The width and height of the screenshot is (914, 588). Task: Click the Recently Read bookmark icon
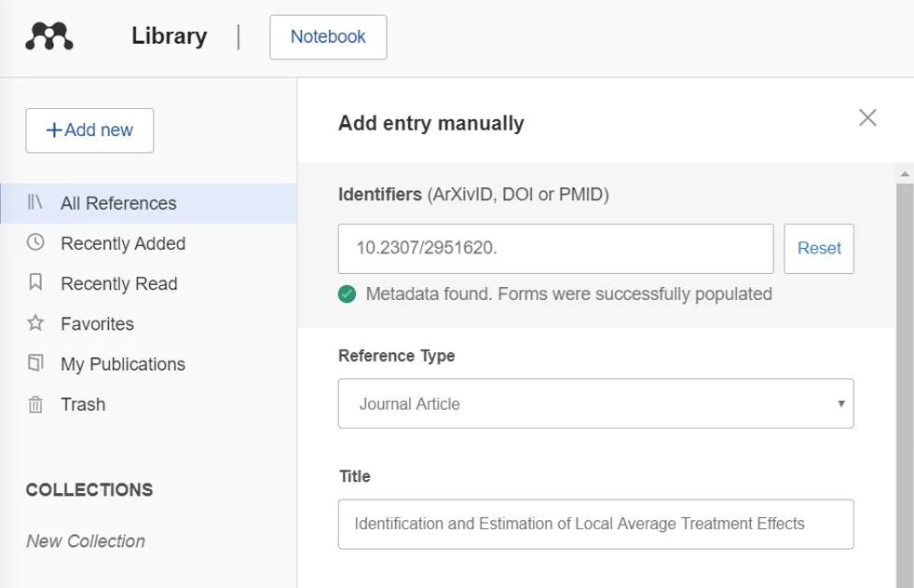[x=35, y=282]
